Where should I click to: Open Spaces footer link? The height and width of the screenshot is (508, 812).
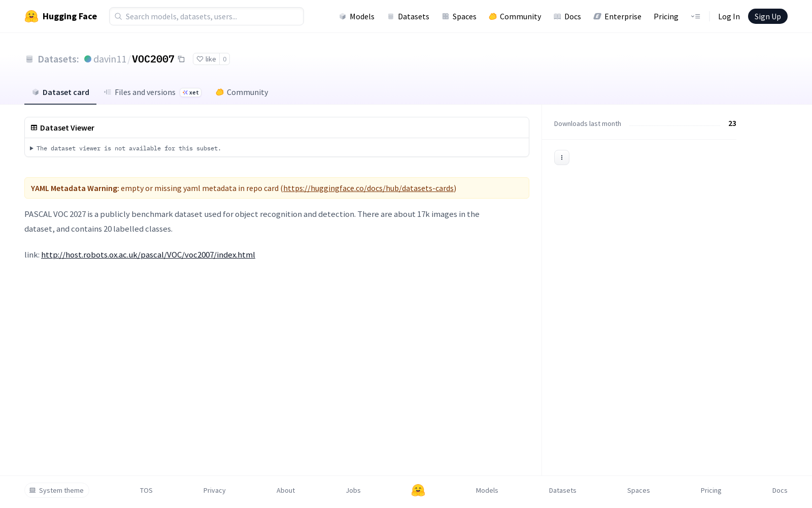pos(638,490)
